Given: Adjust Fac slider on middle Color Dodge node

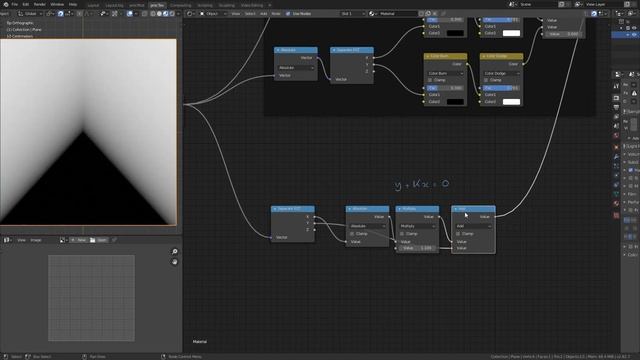Looking at the screenshot, I should point(501,88).
